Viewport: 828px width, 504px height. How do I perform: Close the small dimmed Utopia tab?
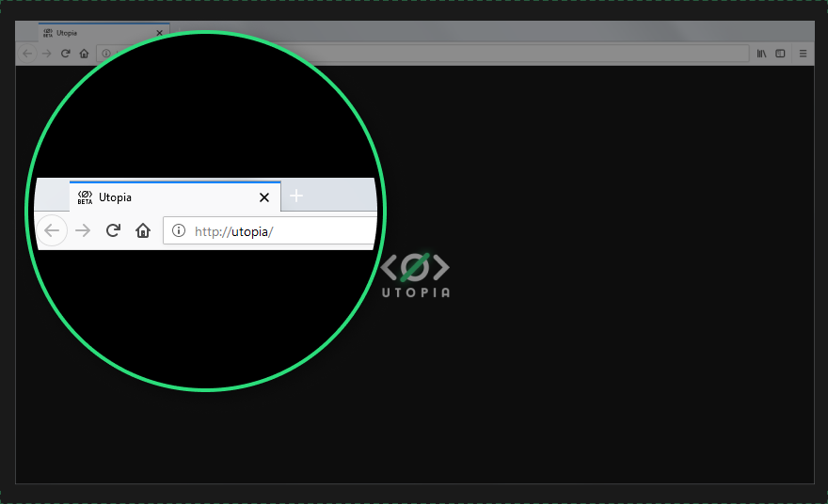point(159,33)
